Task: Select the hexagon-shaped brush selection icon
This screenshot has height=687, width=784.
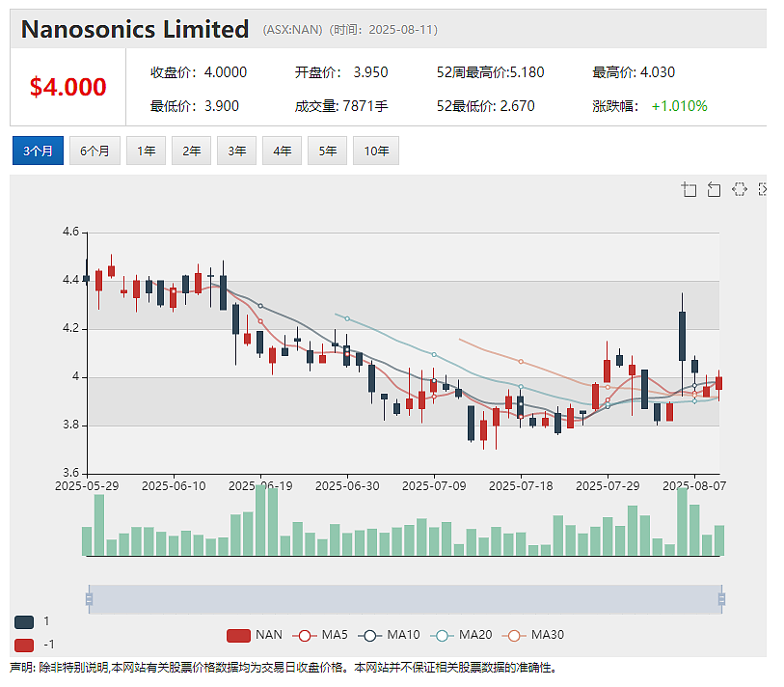Action: [739, 189]
